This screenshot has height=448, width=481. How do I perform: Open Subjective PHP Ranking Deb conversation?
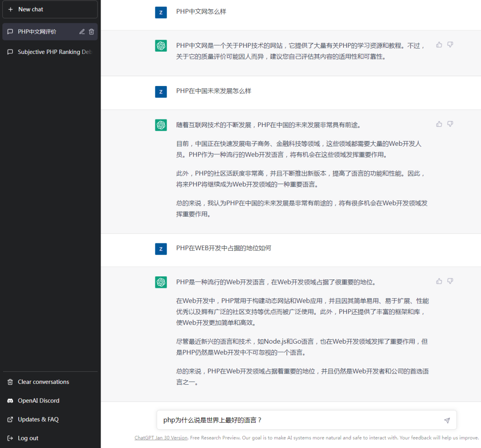pyautogui.click(x=50, y=52)
